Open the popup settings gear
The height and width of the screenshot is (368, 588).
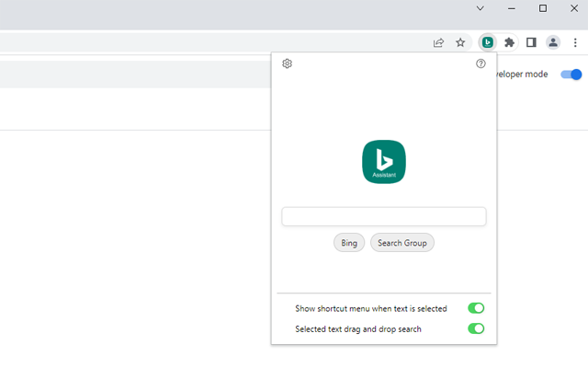(287, 63)
